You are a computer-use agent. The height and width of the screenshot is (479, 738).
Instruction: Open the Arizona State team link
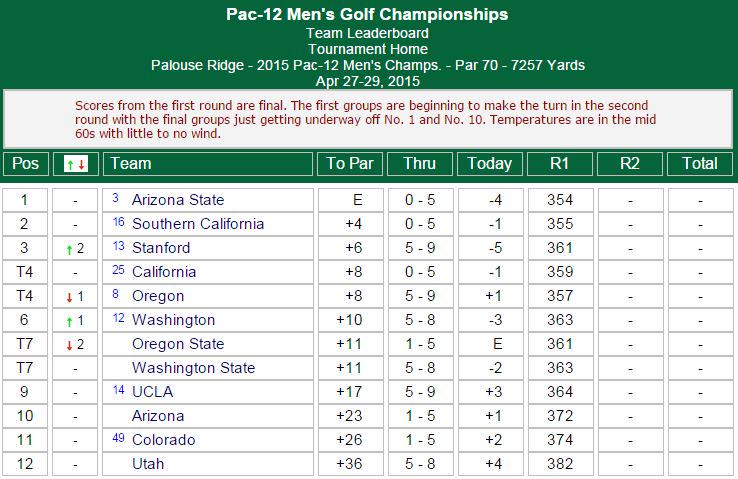178,200
